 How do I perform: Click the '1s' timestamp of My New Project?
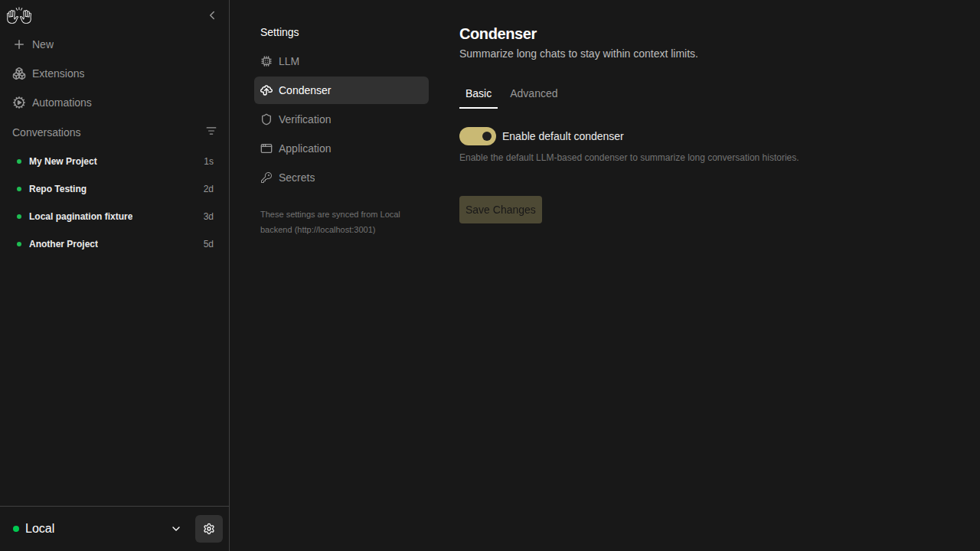click(x=208, y=161)
